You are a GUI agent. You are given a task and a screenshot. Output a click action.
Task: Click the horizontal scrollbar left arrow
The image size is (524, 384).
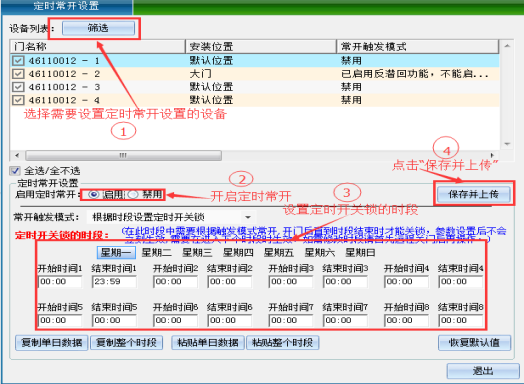tap(17, 155)
